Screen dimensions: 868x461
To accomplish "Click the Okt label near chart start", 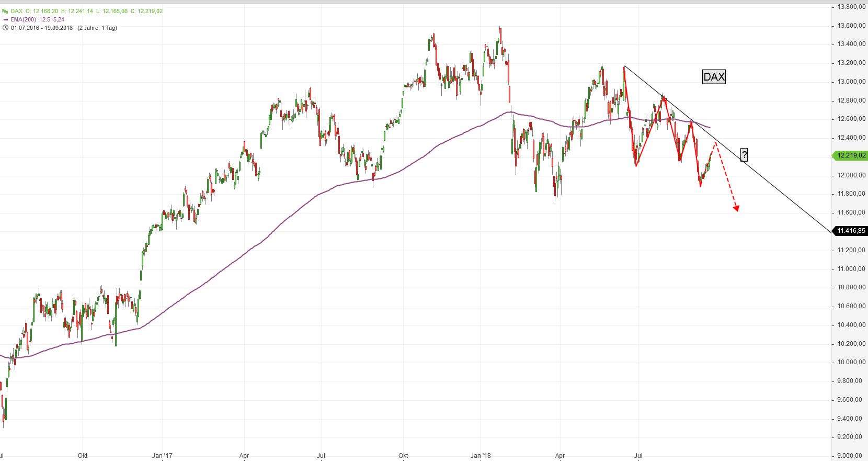I will [x=83, y=456].
